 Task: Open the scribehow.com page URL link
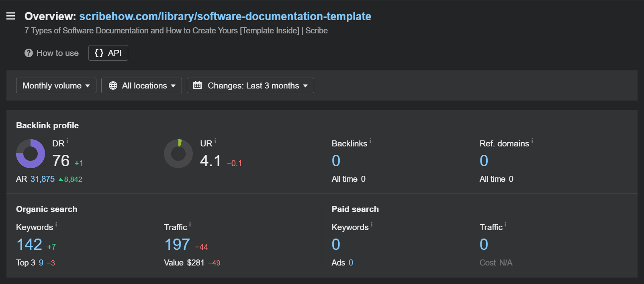pyautogui.click(x=225, y=16)
